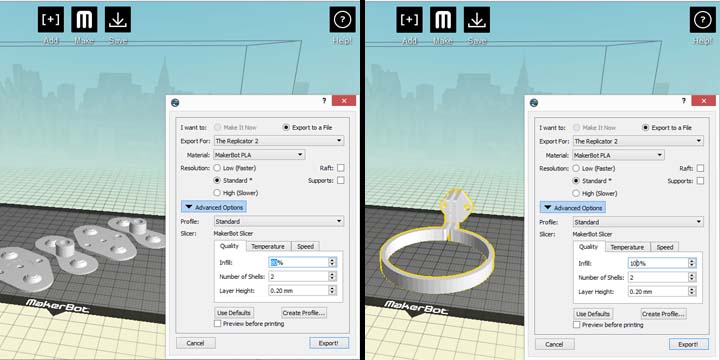The width and height of the screenshot is (720, 360).
Task: Close the right export dialog with red X
Action: [x=703, y=101]
